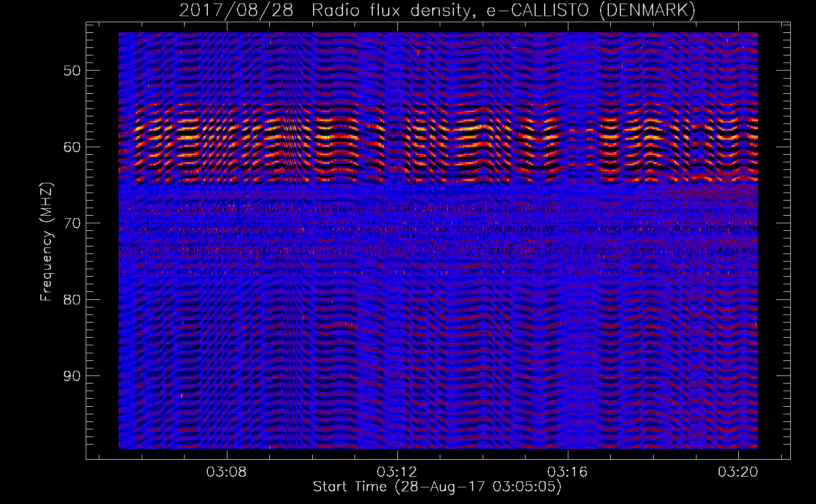Click the 90 frequency tick label
The height and width of the screenshot is (504, 816).
[x=72, y=376]
